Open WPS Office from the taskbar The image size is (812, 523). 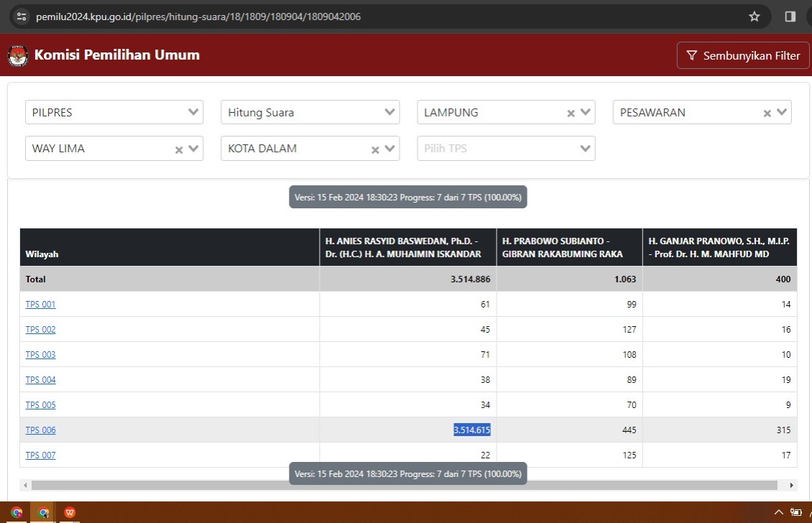click(x=70, y=513)
